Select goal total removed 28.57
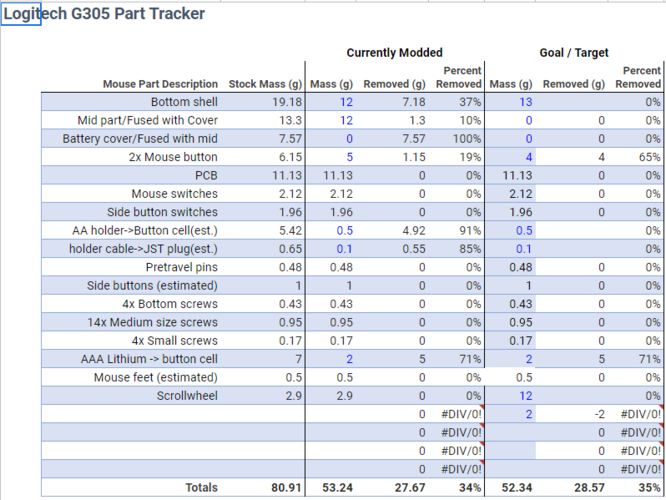The width and height of the screenshot is (666, 500). pos(590,487)
